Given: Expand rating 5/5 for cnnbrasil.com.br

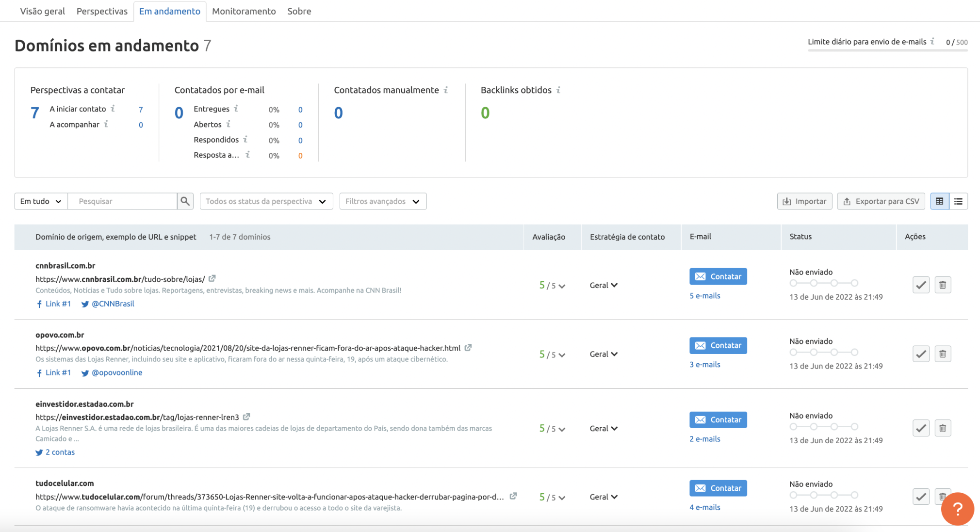Looking at the screenshot, I should (x=552, y=286).
